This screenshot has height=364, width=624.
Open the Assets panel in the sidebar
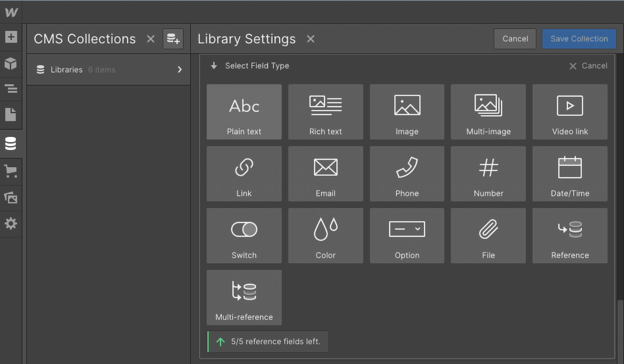click(x=11, y=198)
